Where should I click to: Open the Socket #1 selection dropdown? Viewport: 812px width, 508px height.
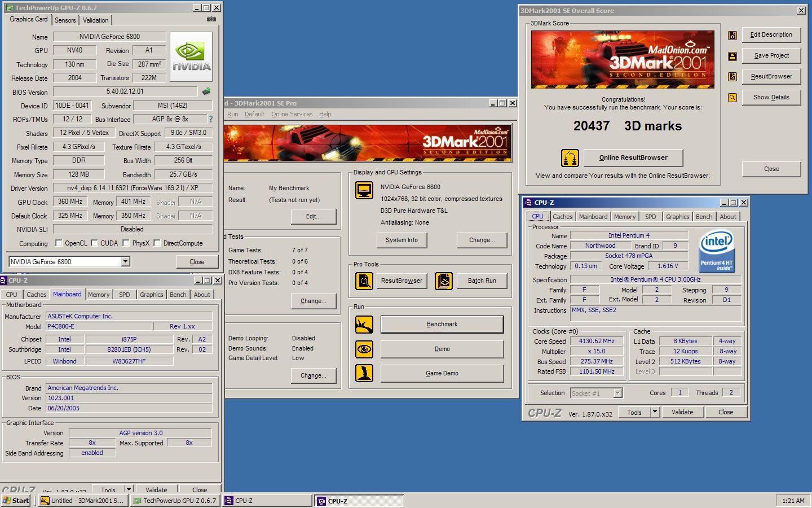coord(617,393)
